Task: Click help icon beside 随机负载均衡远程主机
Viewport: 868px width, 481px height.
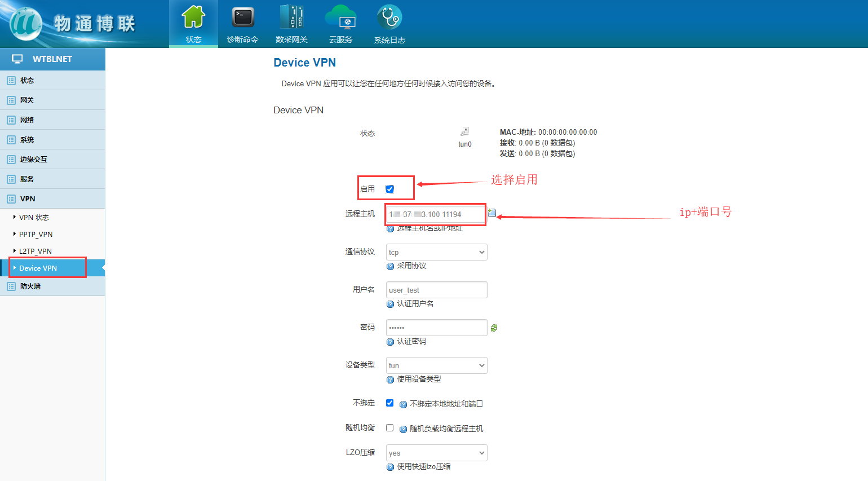Action: pos(403,429)
